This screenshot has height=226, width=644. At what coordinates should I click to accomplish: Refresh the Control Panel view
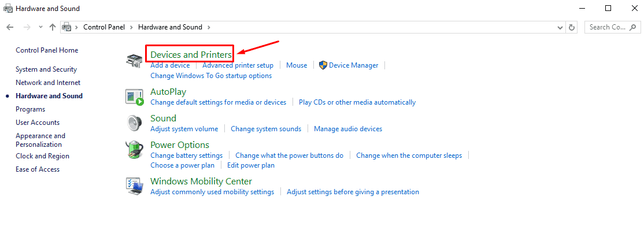571,27
